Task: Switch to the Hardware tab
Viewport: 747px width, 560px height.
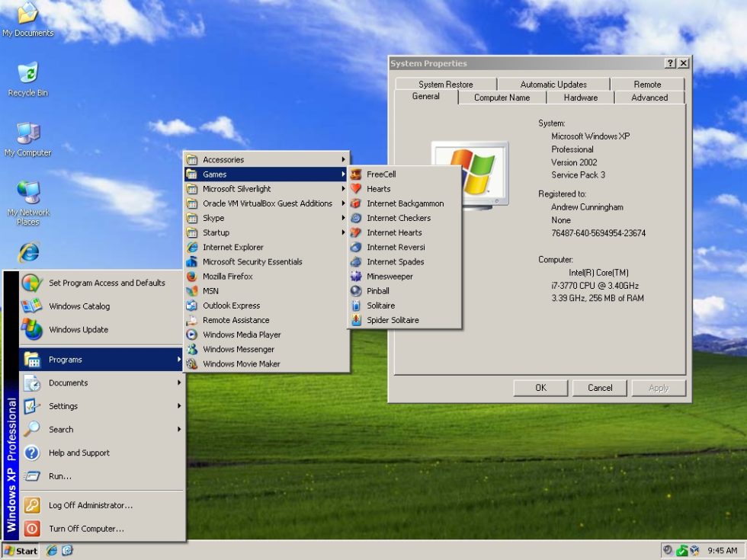Action: 580,98
